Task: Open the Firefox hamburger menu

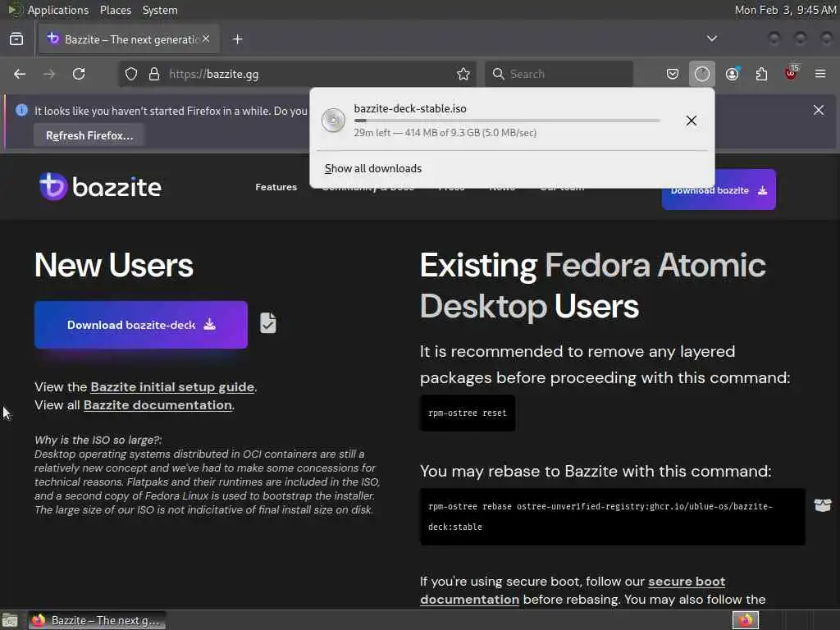Action: (820, 74)
